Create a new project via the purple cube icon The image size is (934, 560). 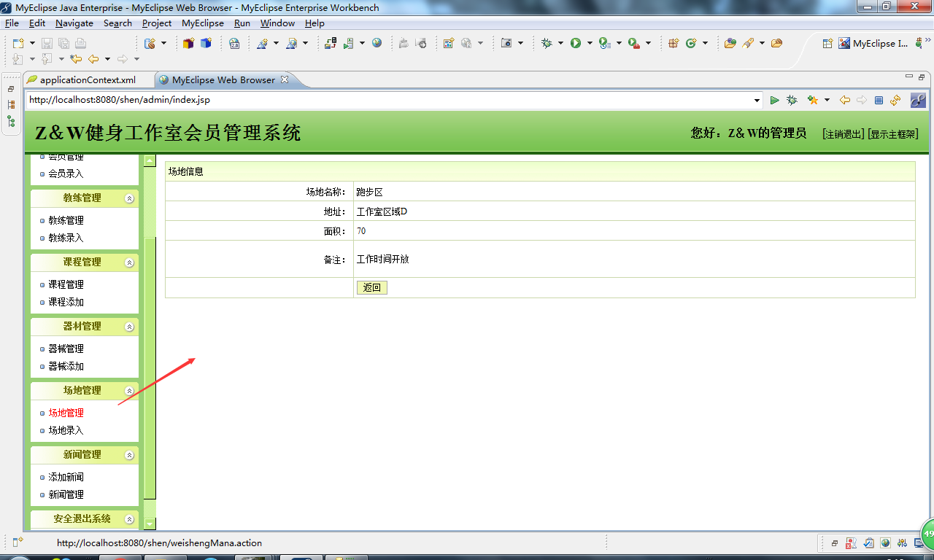click(x=187, y=44)
